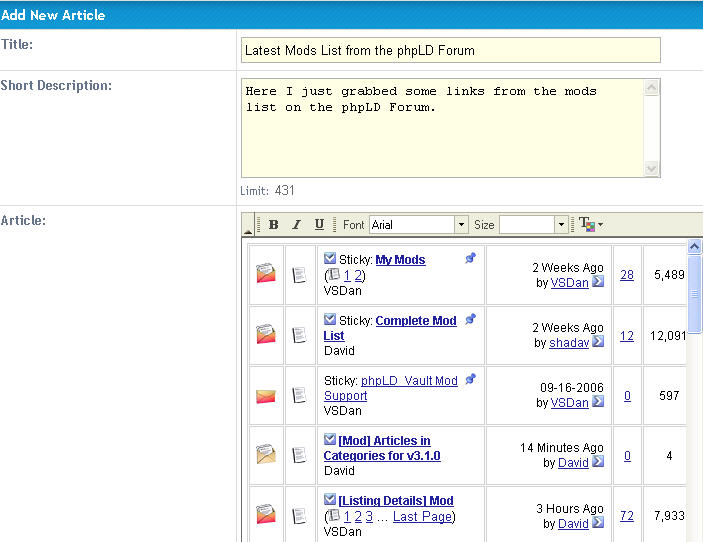
Task: Click go-to-last-post icon next to My Mods' VSDan
Action: pyautogui.click(x=598, y=282)
